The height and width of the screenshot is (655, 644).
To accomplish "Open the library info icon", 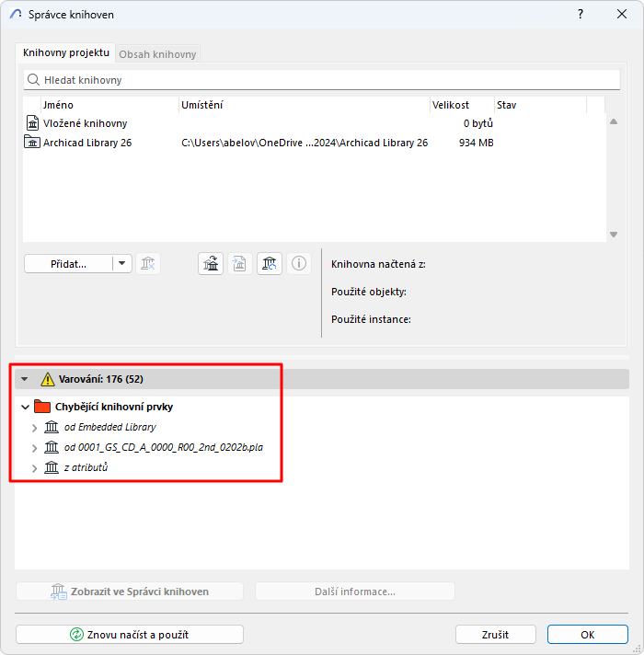I will pyautogui.click(x=299, y=264).
